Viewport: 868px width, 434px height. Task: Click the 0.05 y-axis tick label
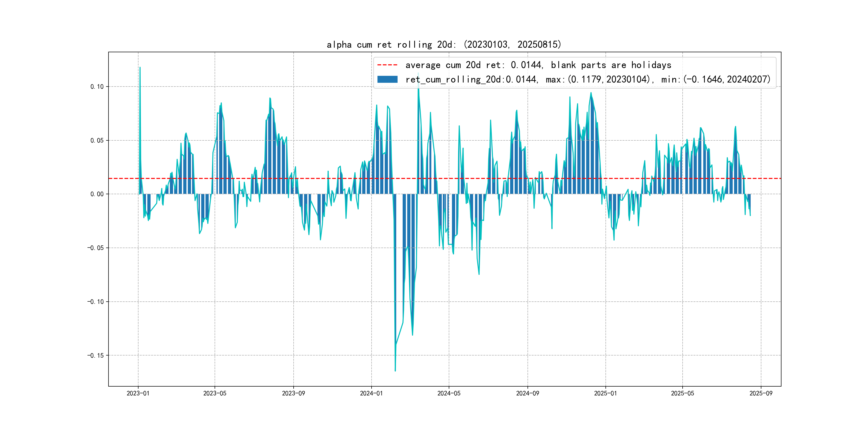tap(97, 140)
